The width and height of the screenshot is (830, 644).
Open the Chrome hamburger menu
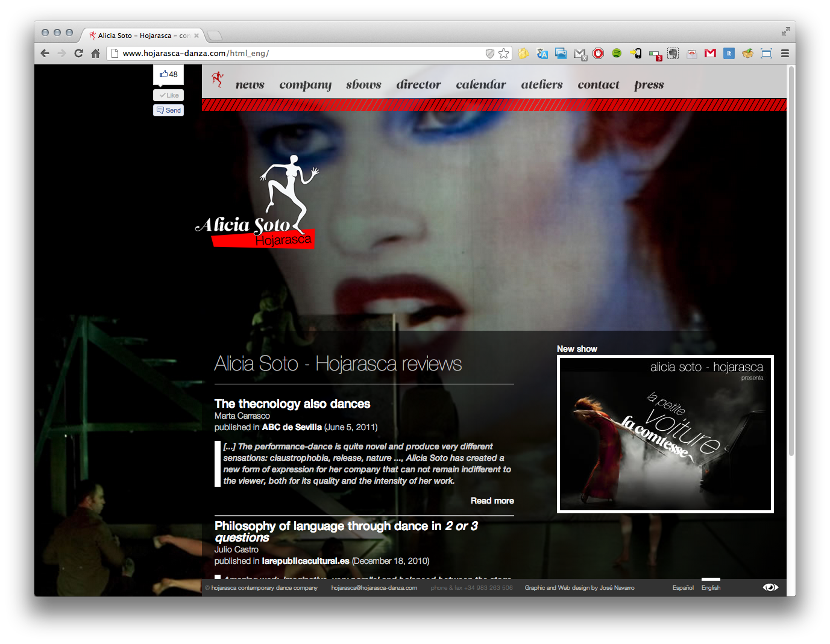tap(785, 54)
